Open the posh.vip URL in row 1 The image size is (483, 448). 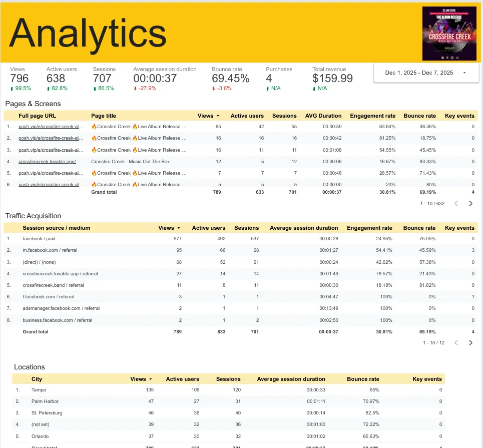[x=51, y=126]
